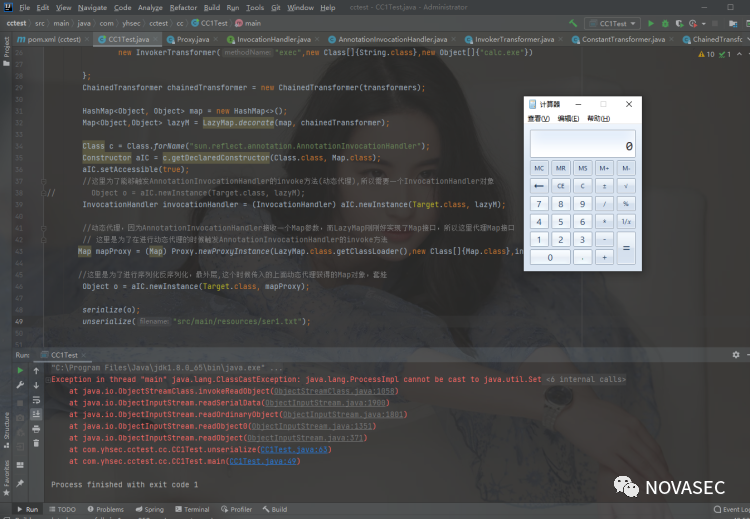Open the ObjectInputStream.java:371 link

[x=305, y=438]
